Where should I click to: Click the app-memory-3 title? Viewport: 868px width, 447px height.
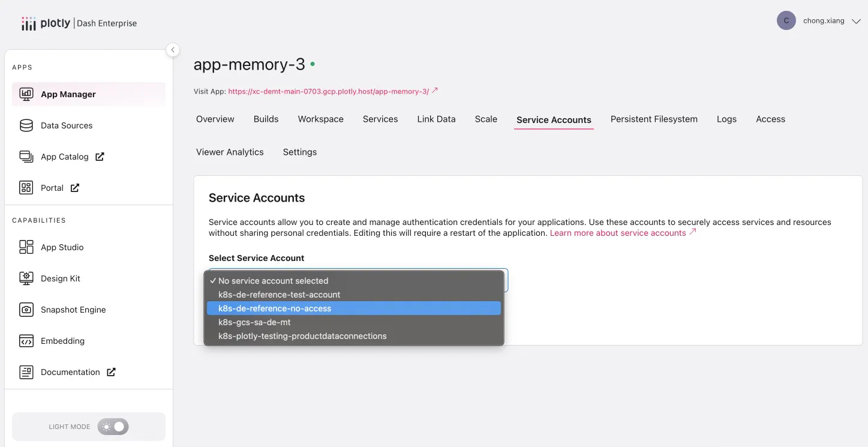250,64
